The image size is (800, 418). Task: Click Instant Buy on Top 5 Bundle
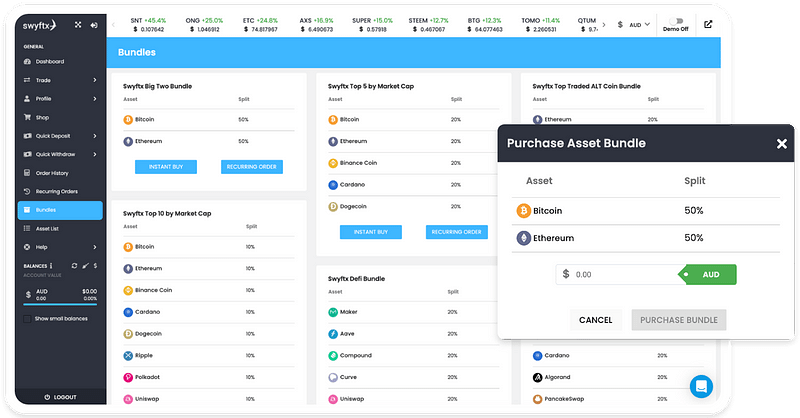click(x=371, y=232)
